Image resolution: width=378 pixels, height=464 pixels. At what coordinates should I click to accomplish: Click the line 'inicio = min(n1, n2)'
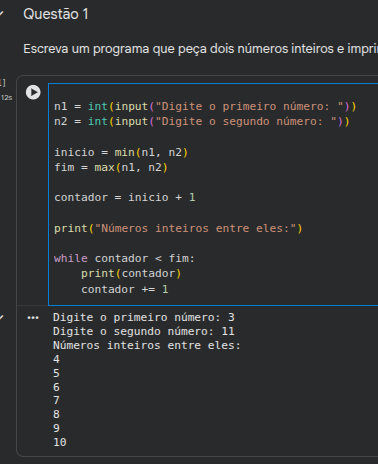pos(121,152)
